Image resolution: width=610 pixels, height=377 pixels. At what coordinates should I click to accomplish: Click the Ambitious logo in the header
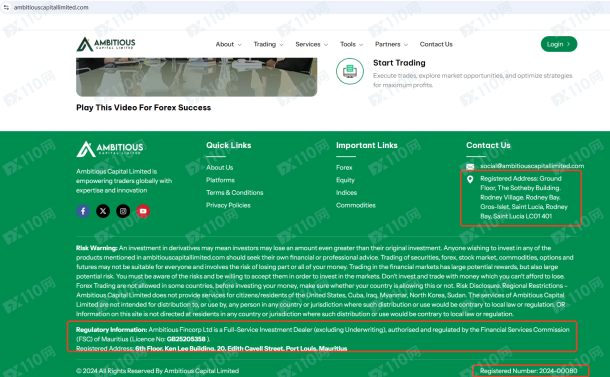[106, 44]
